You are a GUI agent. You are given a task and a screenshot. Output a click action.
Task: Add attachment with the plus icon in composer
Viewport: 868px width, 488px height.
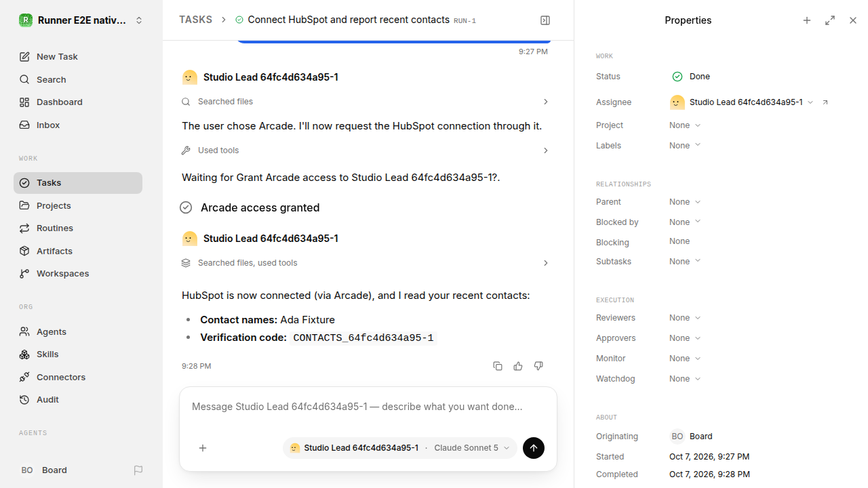[203, 448]
